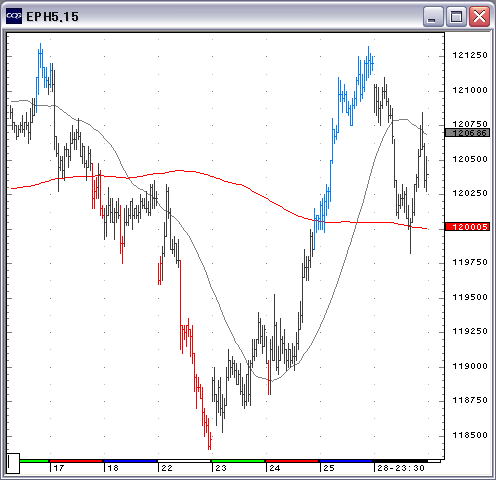496x480 pixels.
Task: Select the 119750 price axis label
Action: (x=470, y=262)
